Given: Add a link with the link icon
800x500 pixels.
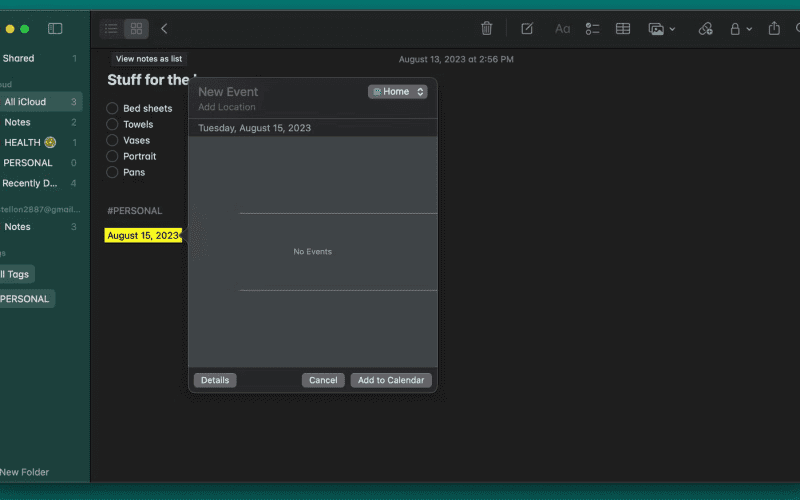Looking at the screenshot, I should (x=706, y=29).
